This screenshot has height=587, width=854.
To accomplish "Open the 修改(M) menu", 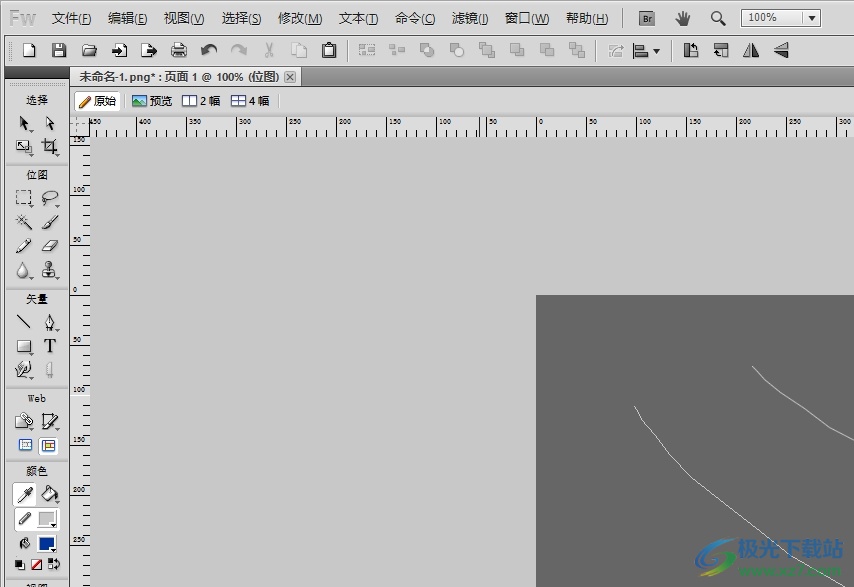I will click(300, 19).
